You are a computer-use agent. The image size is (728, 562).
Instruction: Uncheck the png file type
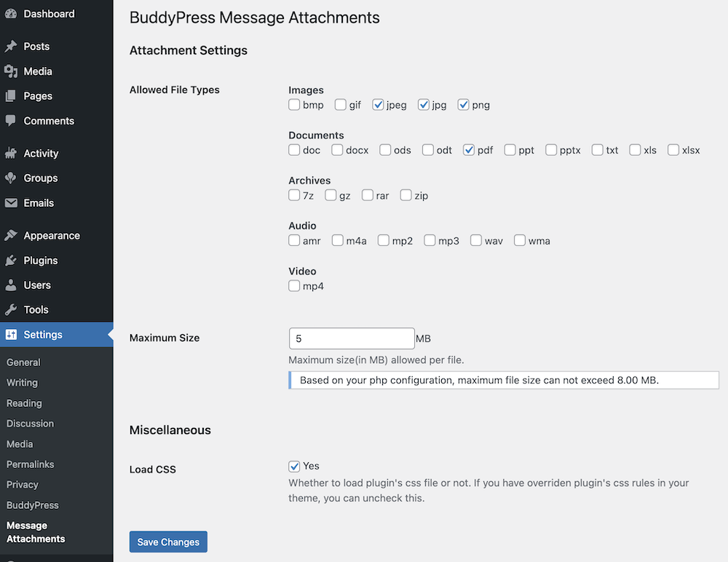[463, 105]
